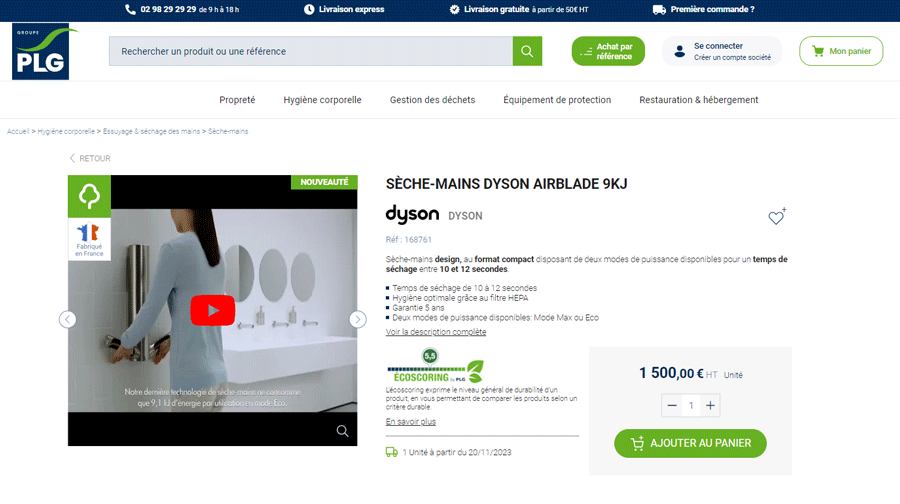Open Achat par référence

(608, 51)
